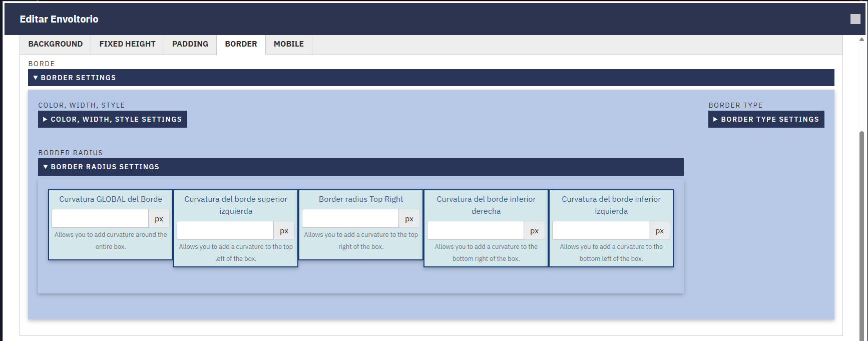Click px unit of borde inferior izquierda field
Image resolution: width=868 pixels, height=341 pixels.
[x=660, y=230]
